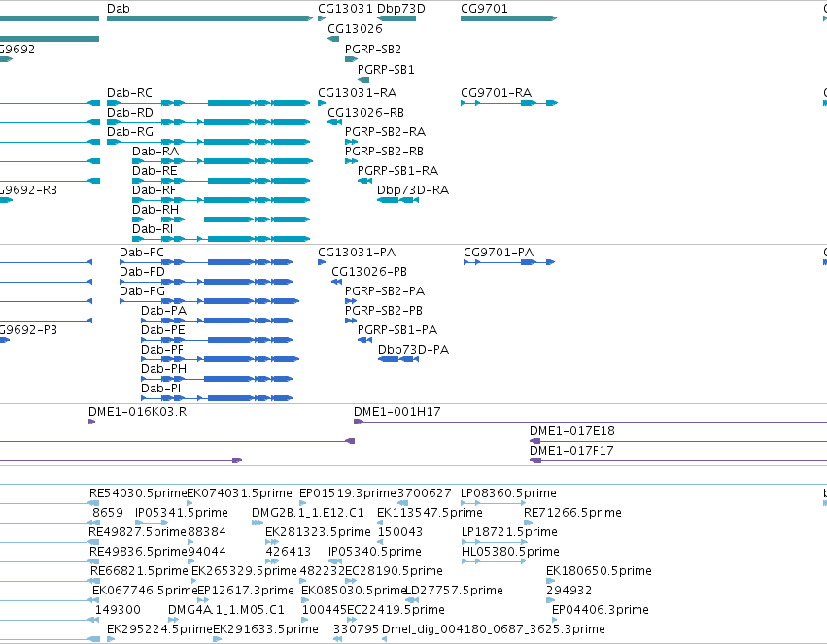827x644 pixels.
Task: Select protein Dab-PH
Action: click(x=217, y=379)
